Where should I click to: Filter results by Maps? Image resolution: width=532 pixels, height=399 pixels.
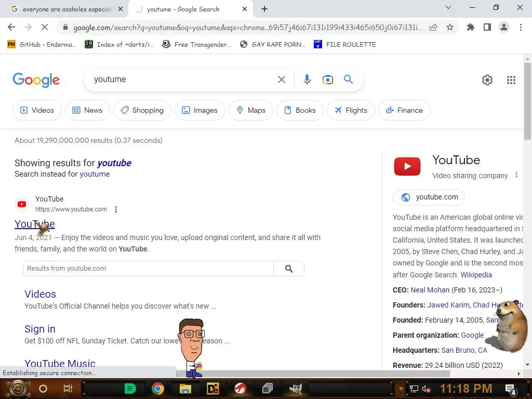pos(251,110)
